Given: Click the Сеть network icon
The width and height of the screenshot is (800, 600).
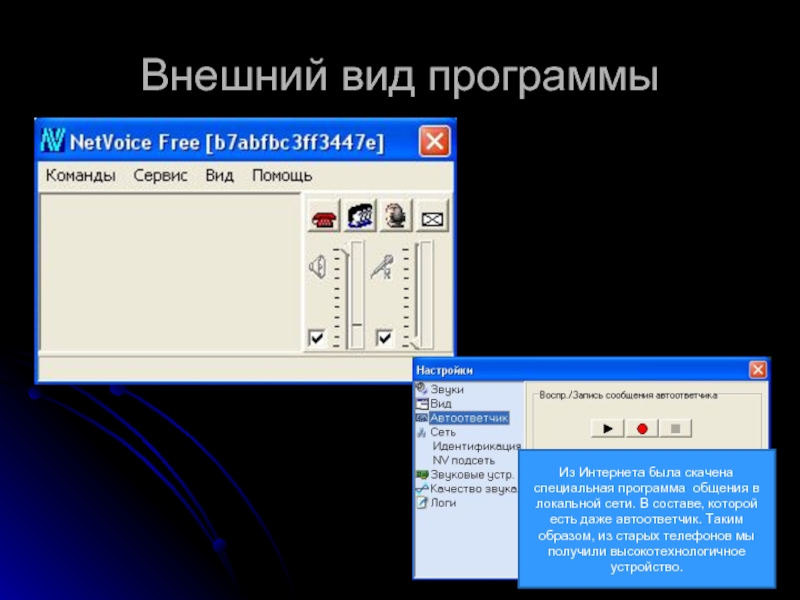Looking at the screenshot, I should click(x=421, y=433).
